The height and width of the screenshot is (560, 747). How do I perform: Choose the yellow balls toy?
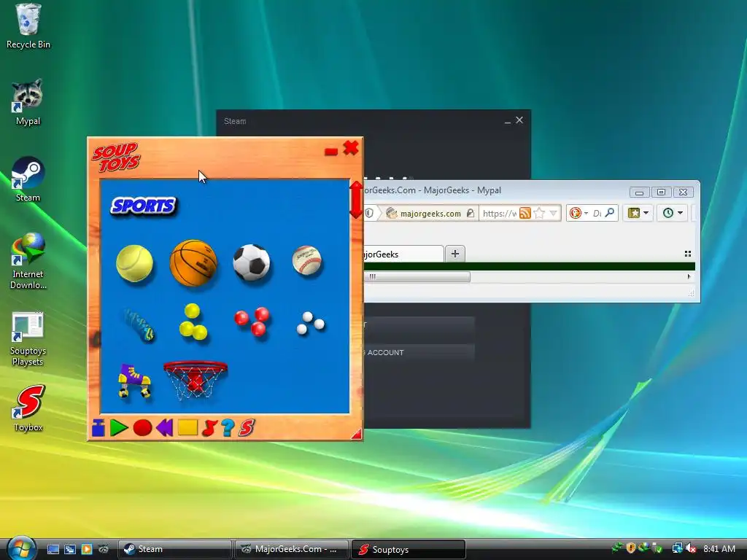[193, 322]
